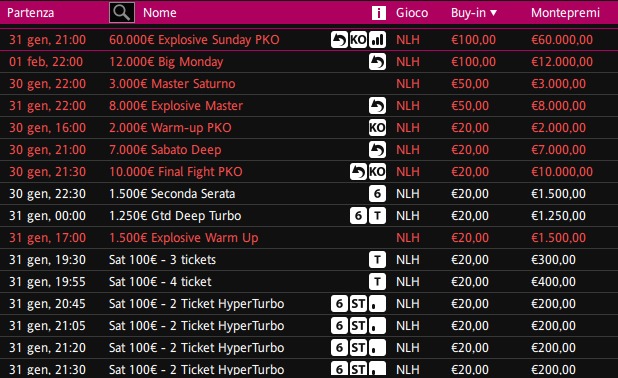
Task: Sort by Montepremi column header
Action: click(x=565, y=13)
